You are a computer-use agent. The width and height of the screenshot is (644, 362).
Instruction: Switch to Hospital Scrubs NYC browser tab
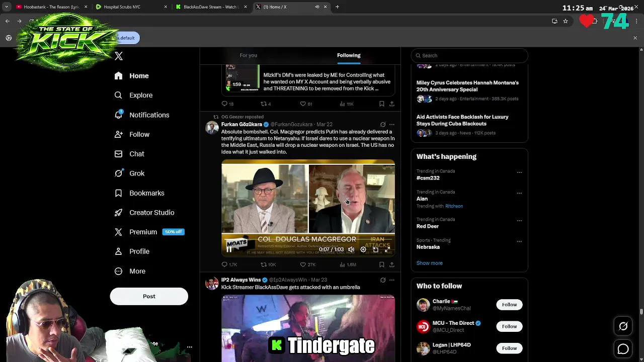(131, 7)
